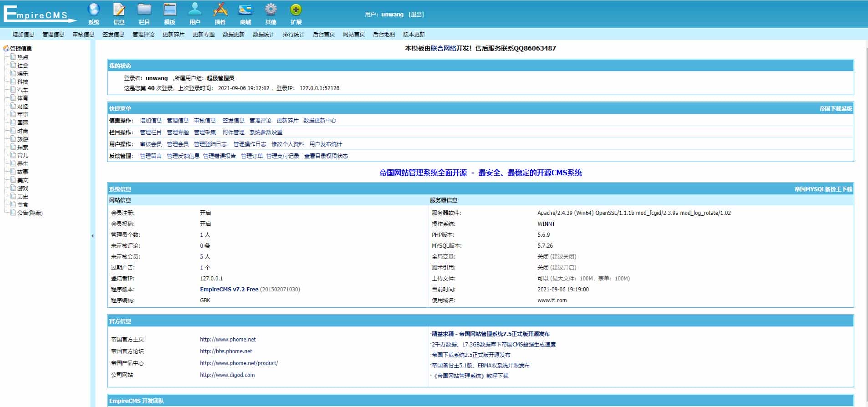Open news 帝国下载系统2.5正式版开源发布

471,355
